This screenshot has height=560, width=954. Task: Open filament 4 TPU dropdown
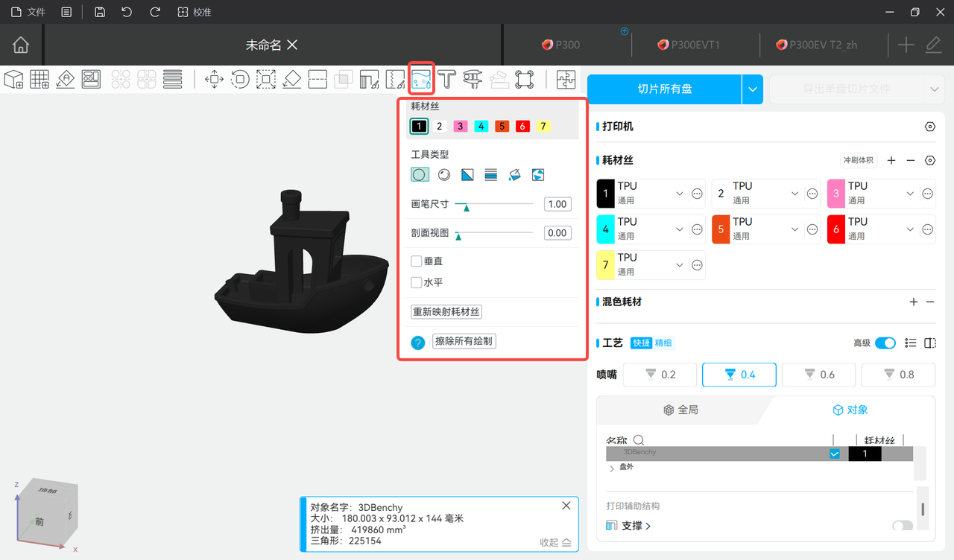pos(680,229)
